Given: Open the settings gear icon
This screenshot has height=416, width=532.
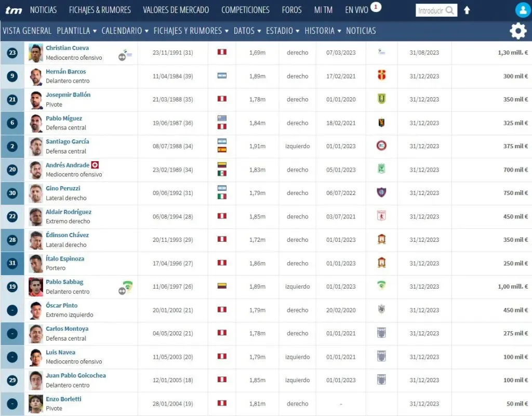Looking at the screenshot, I should click(x=517, y=31).
